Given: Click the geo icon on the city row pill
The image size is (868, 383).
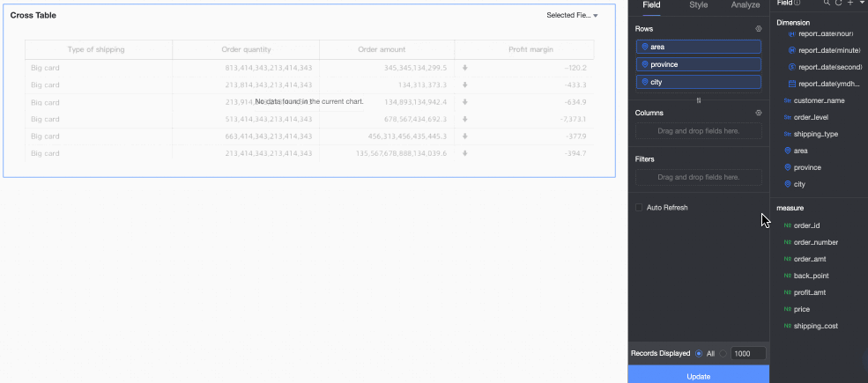Looking at the screenshot, I should point(645,82).
